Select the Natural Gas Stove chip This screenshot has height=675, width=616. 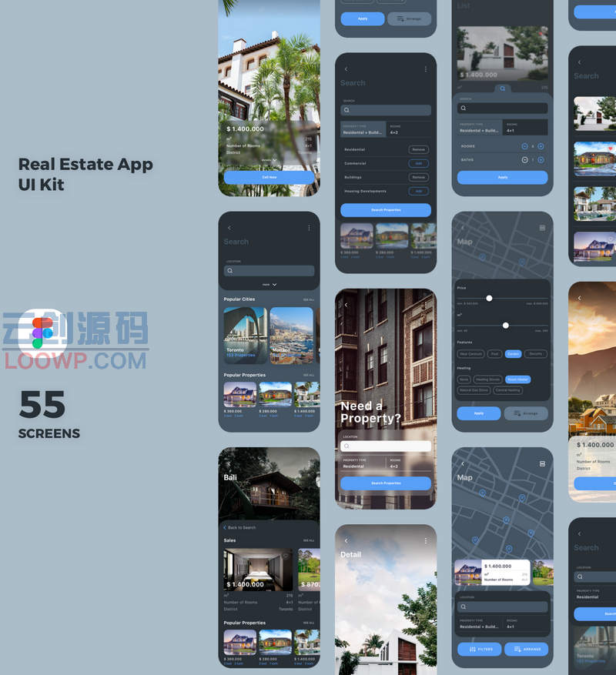(x=474, y=390)
